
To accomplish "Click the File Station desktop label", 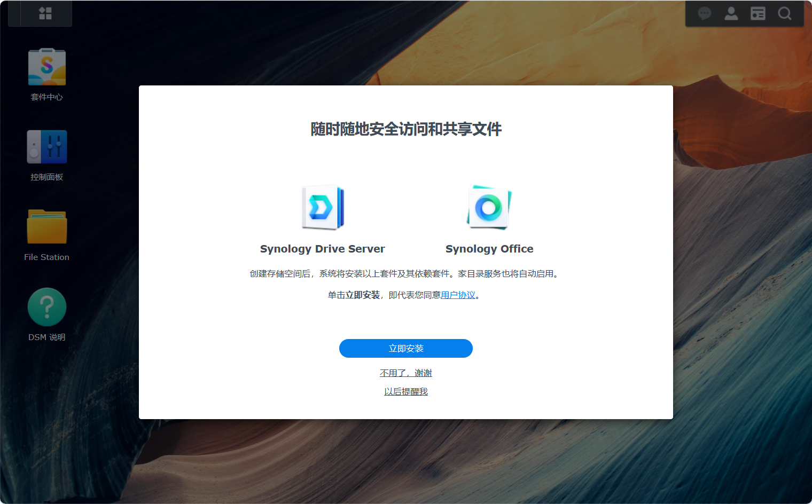I will click(47, 257).
